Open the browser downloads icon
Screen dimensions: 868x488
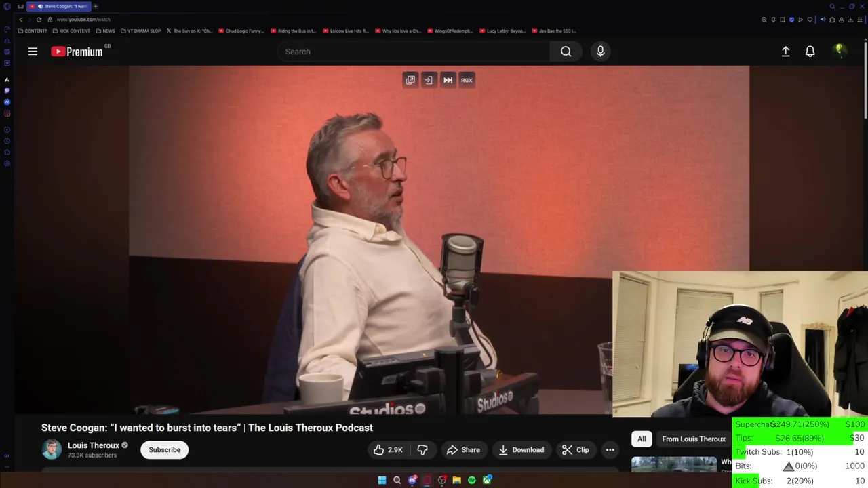point(850,20)
